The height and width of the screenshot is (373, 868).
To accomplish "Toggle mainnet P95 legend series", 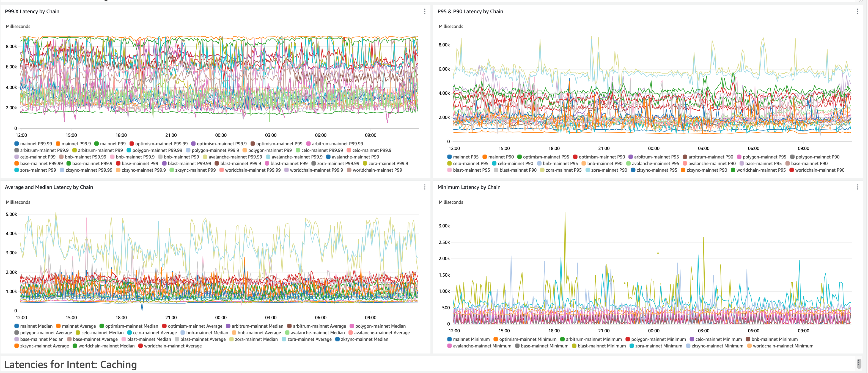I will [x=463, y=157].
